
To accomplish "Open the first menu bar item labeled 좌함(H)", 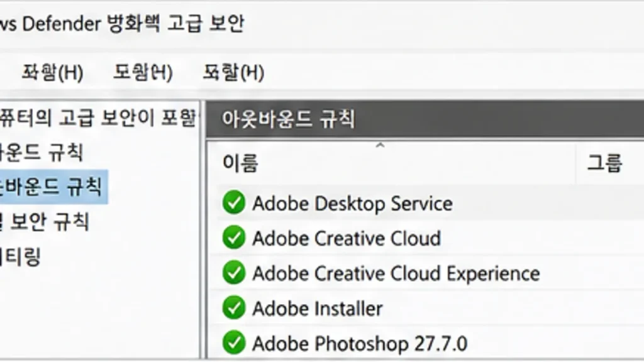I will pos(53,73).
